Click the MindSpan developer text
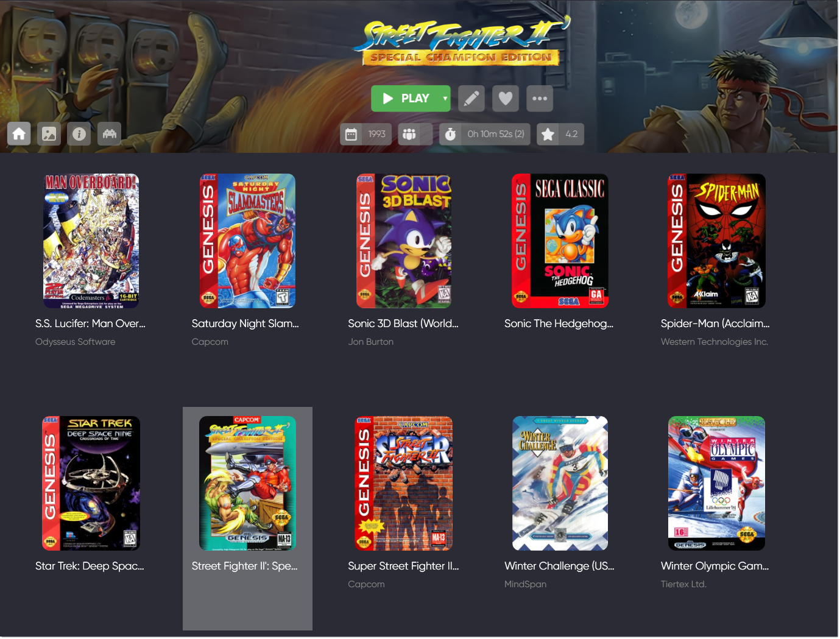The height and width of the screenshot is (639, 840). point(525,584)
